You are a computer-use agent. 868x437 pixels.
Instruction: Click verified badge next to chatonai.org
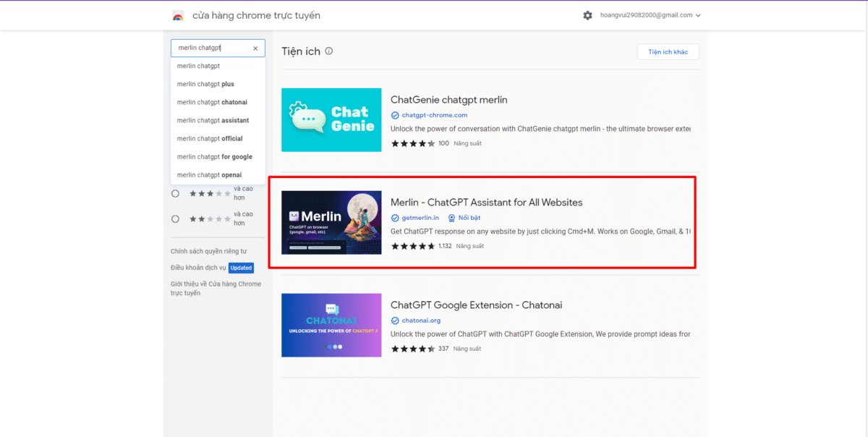pos(395,321)
